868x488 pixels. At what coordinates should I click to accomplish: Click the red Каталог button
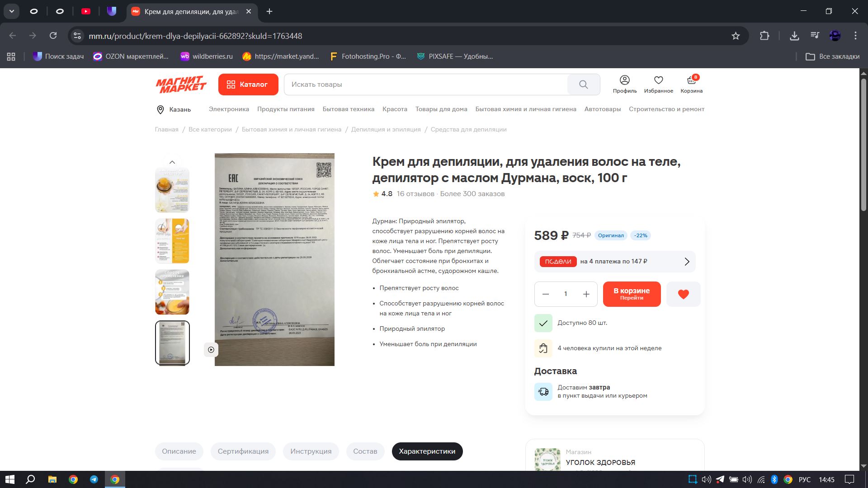(x=248, y=84)
